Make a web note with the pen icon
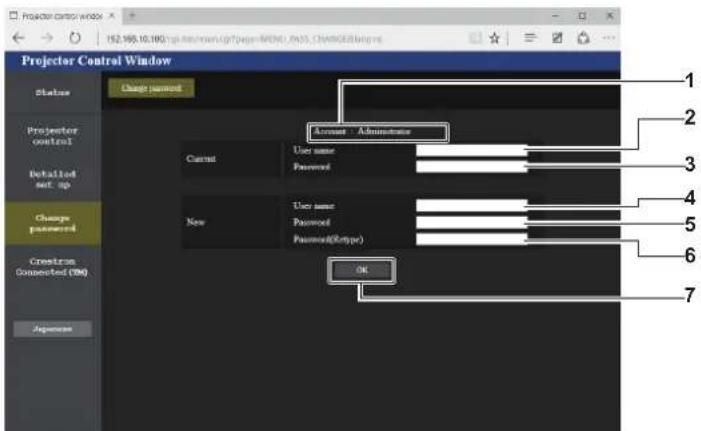 coord(557,38)
